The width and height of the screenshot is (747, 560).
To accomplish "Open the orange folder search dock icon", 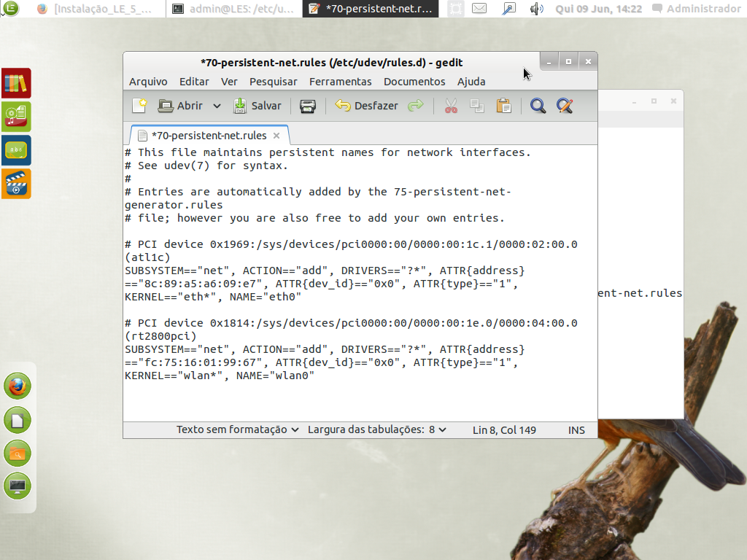I will point(18,454).
